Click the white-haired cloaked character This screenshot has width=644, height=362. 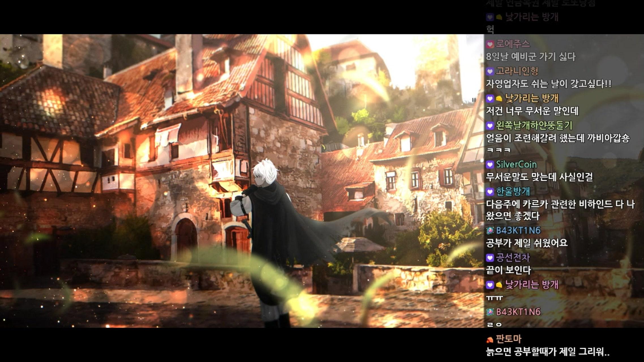coord(269,221)
